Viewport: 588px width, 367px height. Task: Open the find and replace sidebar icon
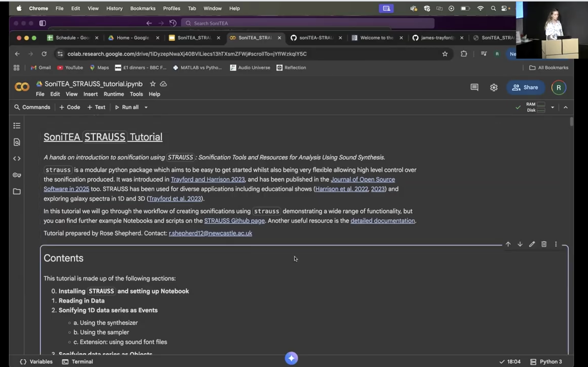(x=17, y=142)
